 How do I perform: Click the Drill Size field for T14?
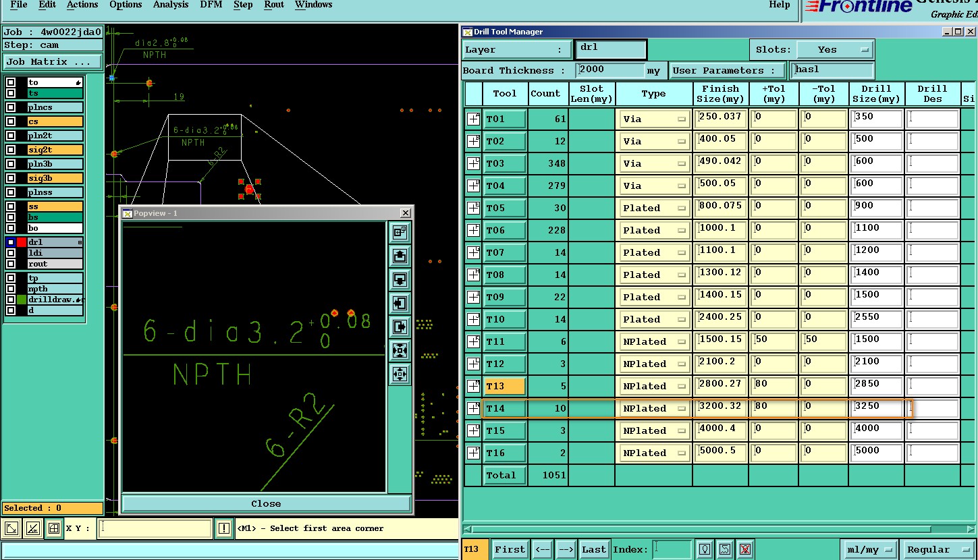[877, 409]
